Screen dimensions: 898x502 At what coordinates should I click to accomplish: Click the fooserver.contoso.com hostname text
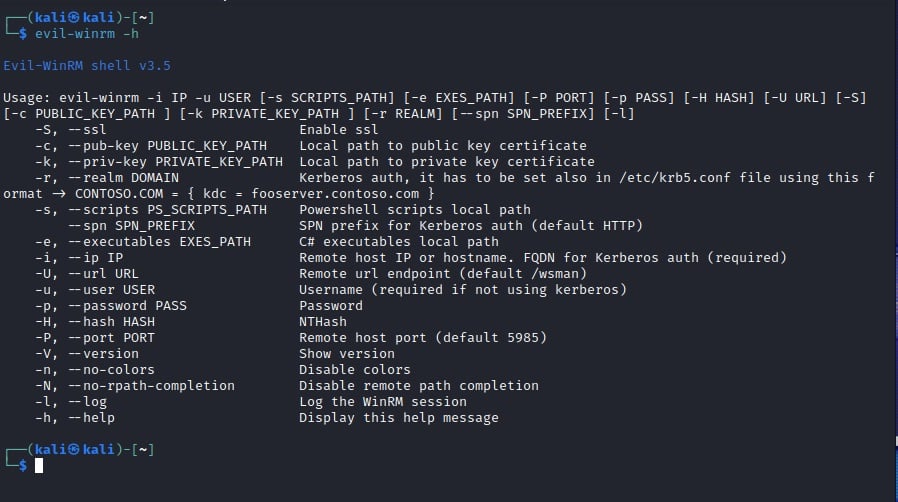tap(336, 194)
